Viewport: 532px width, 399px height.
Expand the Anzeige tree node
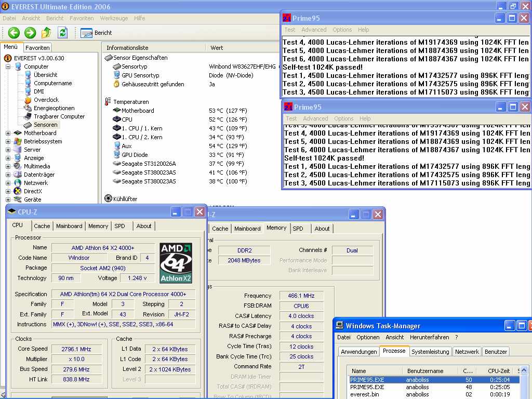[x=8, y=158]
